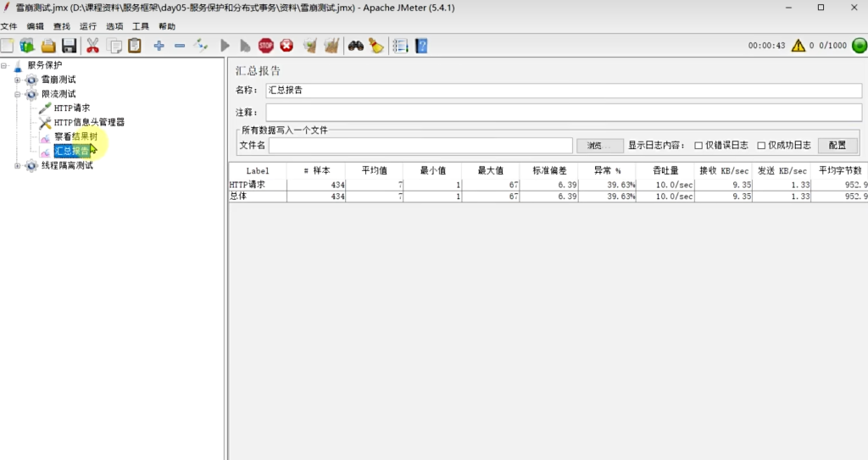Click the broom Reset Search icon
The height and width of the screenshot is (460, 868).
click(376, 46)
